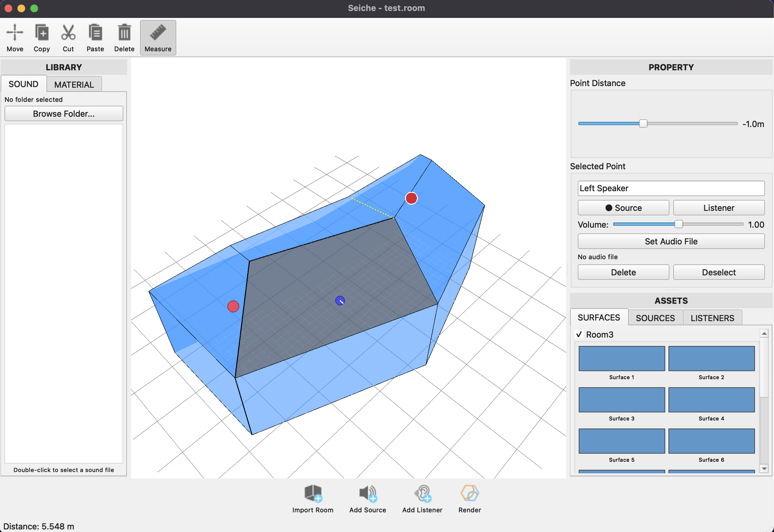This screenshot has height=532, width=774.
Task: Toggle the Measure ruler tool
Action: point(158,33)
